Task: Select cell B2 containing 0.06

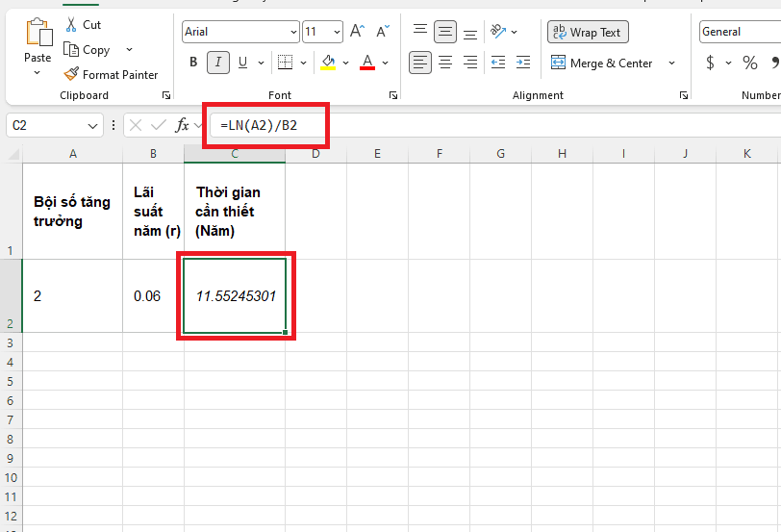Action: [154, 296]
